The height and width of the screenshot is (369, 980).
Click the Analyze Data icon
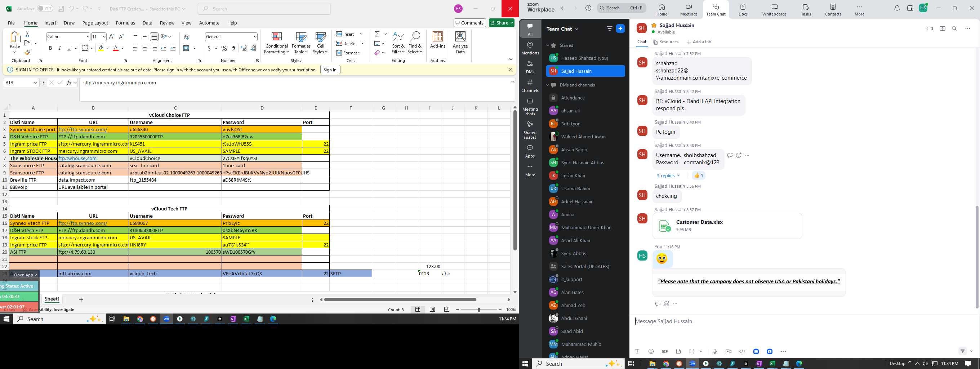[x=460, y=43]
